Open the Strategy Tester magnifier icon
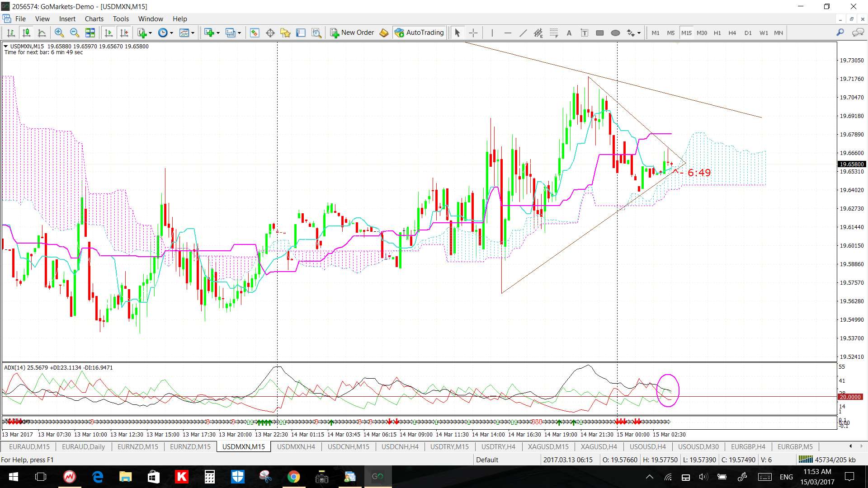Screen dimensions: 868x488 point(316,33)
